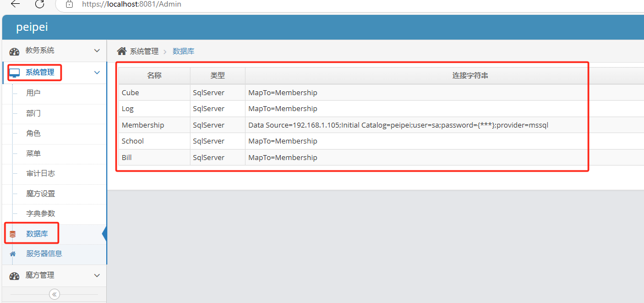Click SqlServer in the Cube row

[x=209, y=93]
